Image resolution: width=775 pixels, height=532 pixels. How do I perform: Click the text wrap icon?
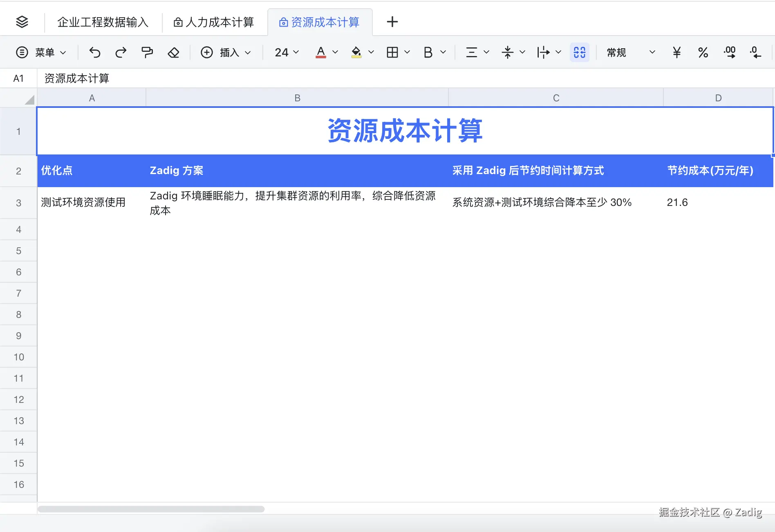[543, 52]
